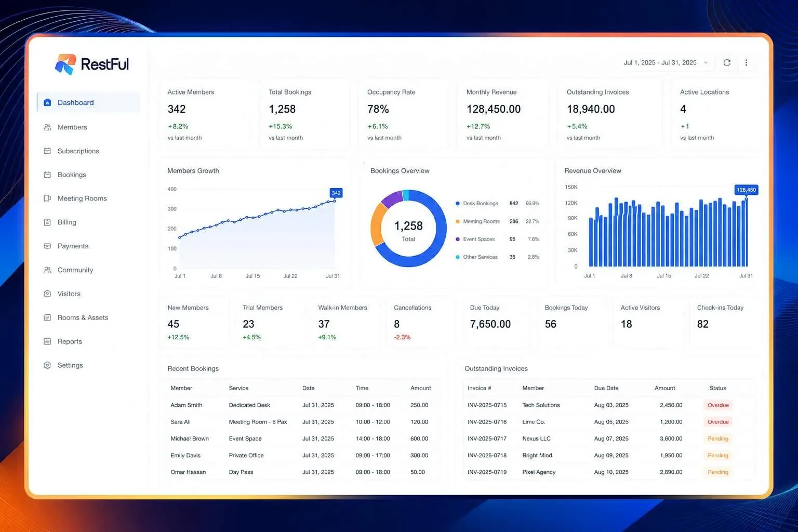
Task: Open the Jul 1 - Jul 31 date range dropdown
Action: 666,62
